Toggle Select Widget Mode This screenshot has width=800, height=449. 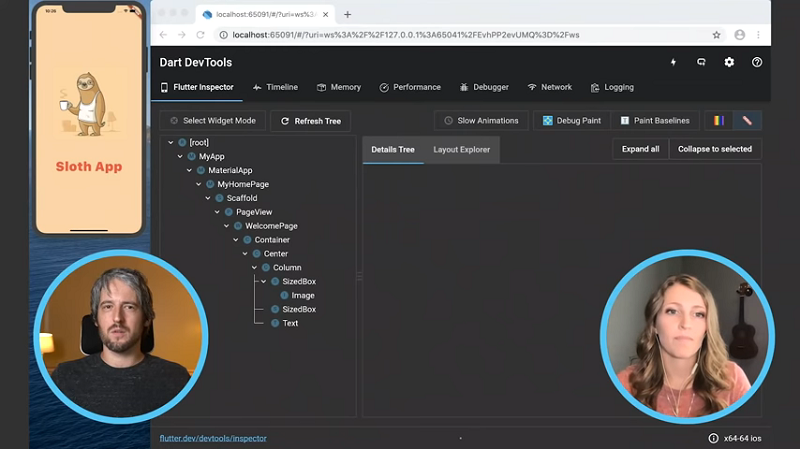point(213,120)
